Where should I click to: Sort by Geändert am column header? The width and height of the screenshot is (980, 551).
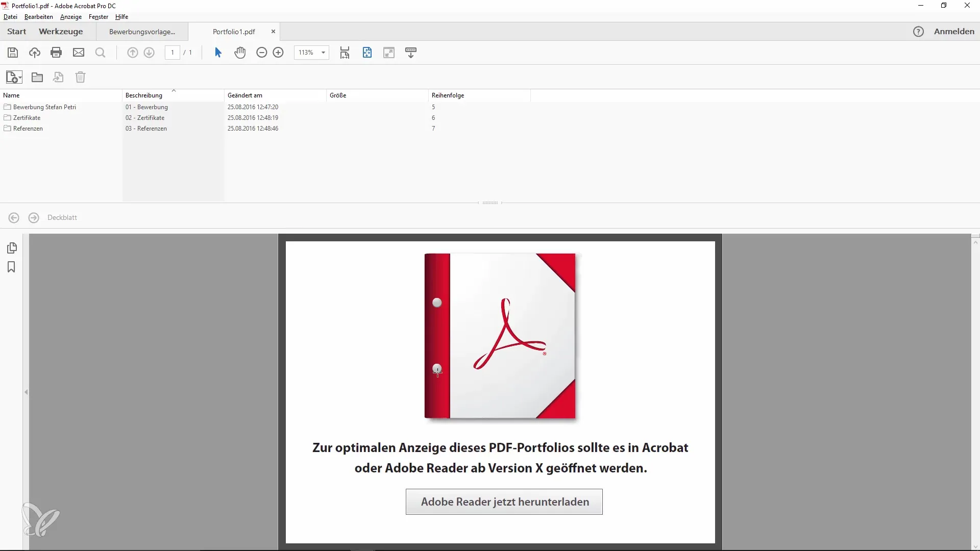[x=276, y=95]
